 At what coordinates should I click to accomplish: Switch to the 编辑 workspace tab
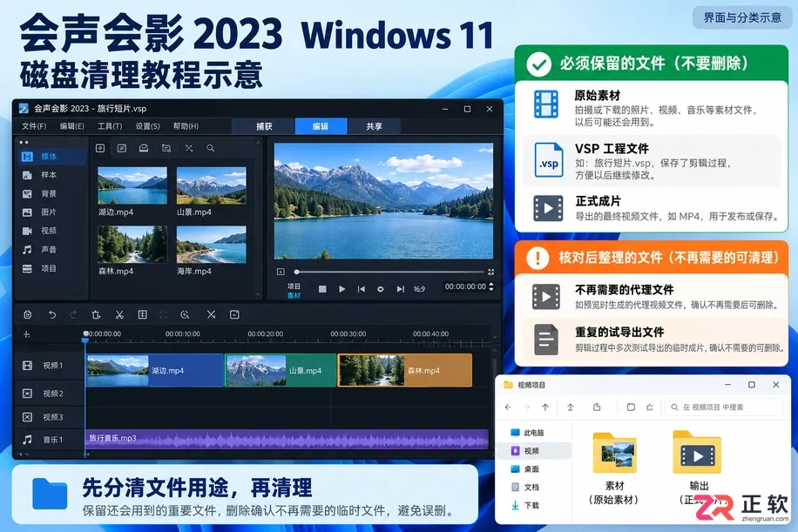321,126
